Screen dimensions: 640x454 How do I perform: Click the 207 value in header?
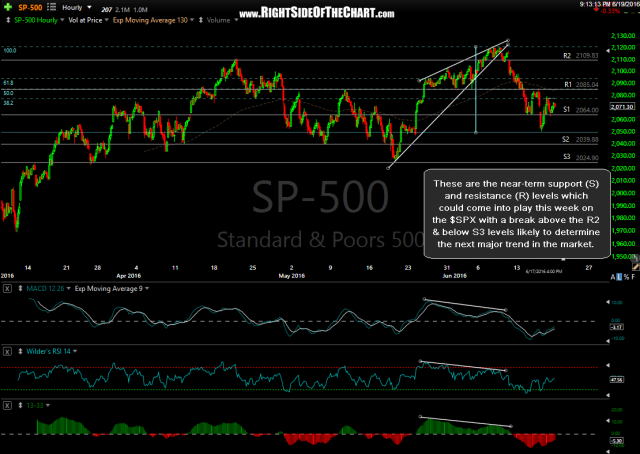[107, 9]
